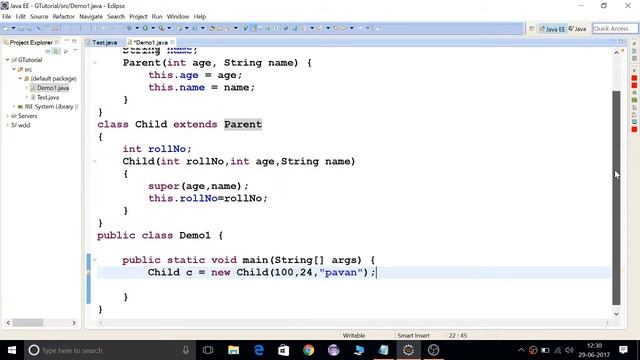Click the Writable status bar entry

(354, 336)
